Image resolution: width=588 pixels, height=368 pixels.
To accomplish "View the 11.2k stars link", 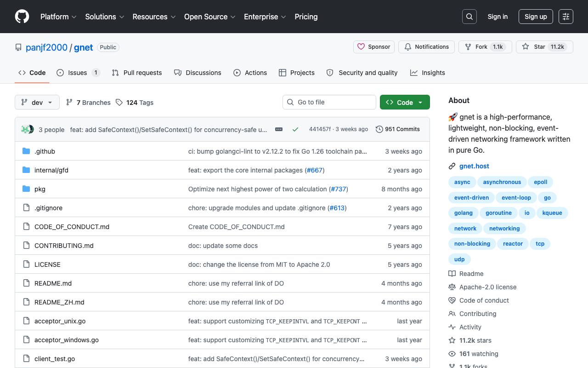I will pos(470,340).
